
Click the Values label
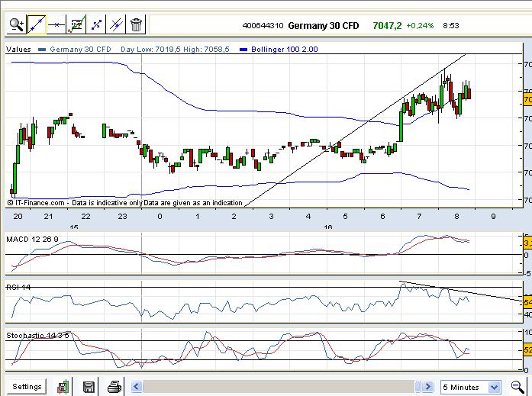pyautogui.click(x=18, y=49)
